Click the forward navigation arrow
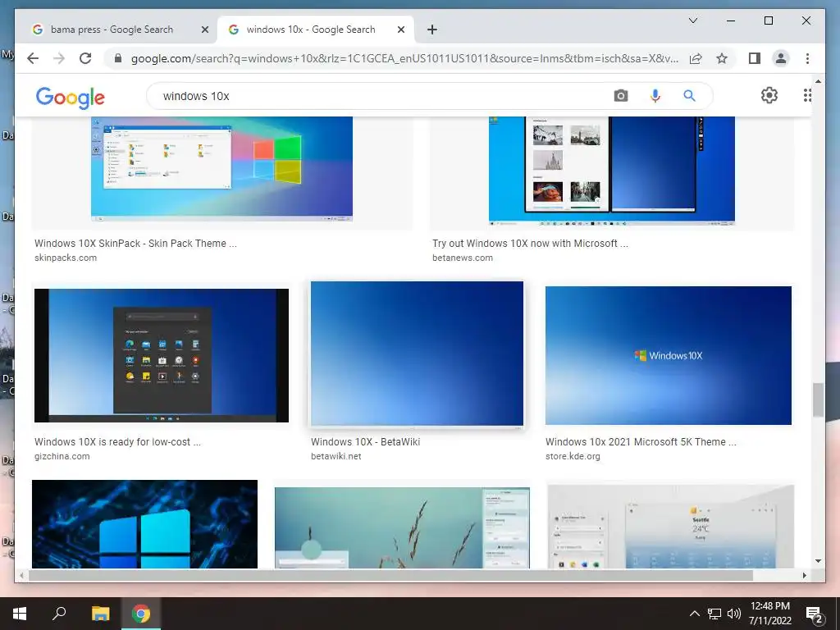The width and height of the screenshot is (840, 630). click(x=59, y=58)
